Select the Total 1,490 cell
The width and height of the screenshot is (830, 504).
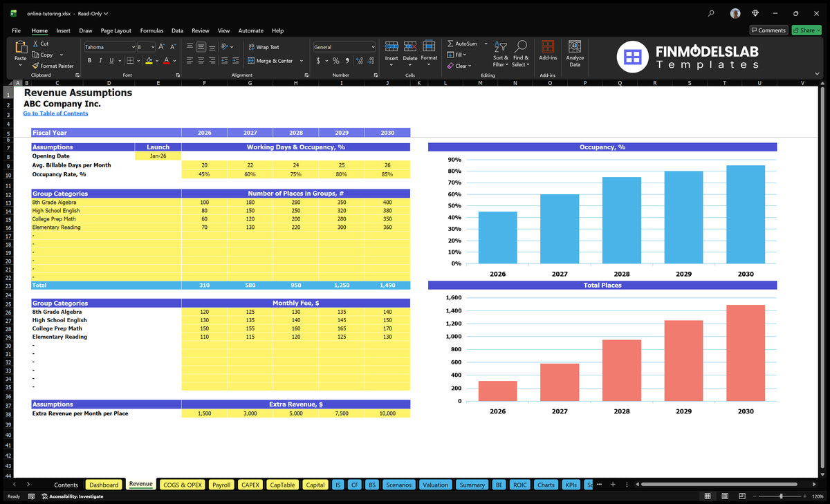tap(387, 285)
